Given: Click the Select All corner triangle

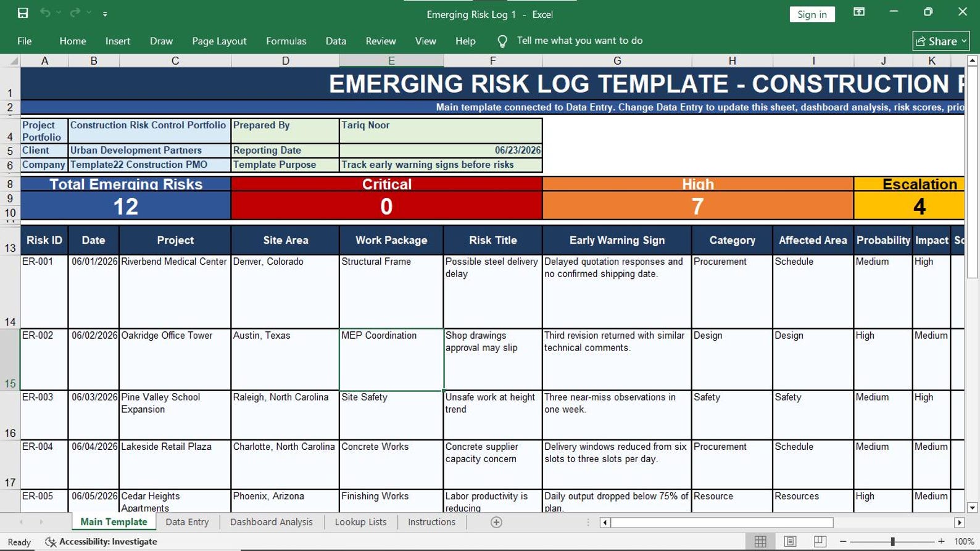Looking at the screenshot, I should coord(14,60).
